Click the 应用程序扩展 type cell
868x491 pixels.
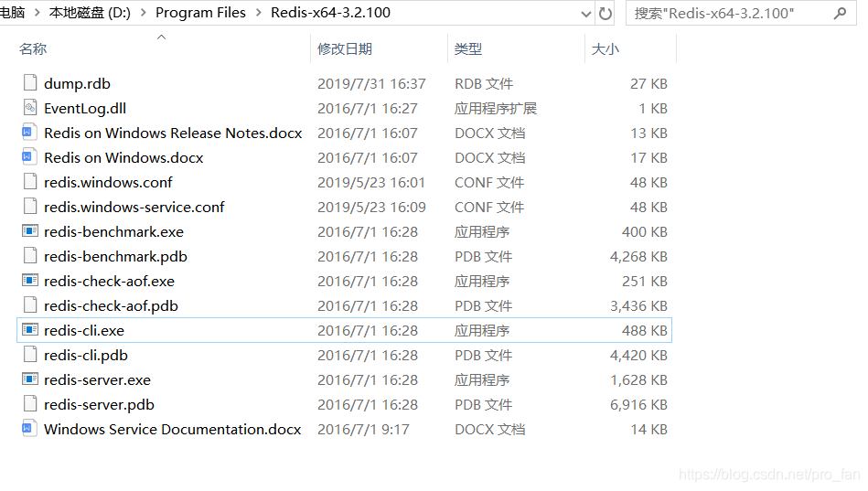coord(496,109)
